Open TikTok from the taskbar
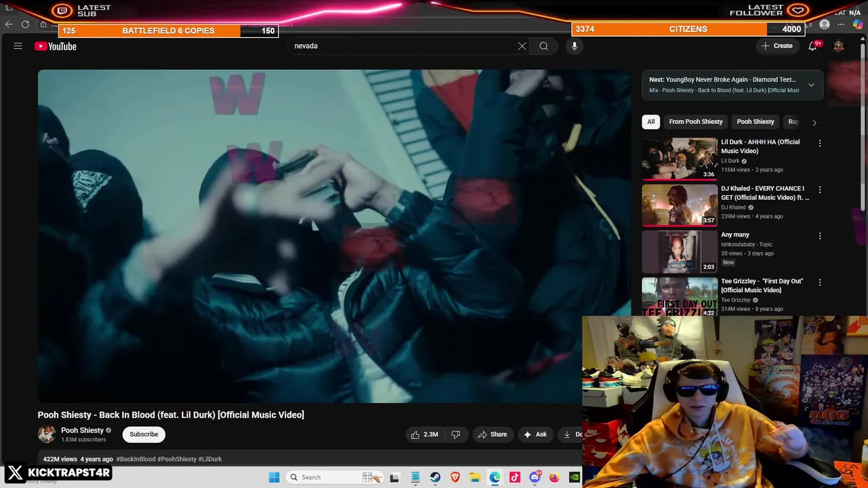Image resolution: width=868 pixels, height=488 pixels. pyautogui.click(x=515, y=477)
